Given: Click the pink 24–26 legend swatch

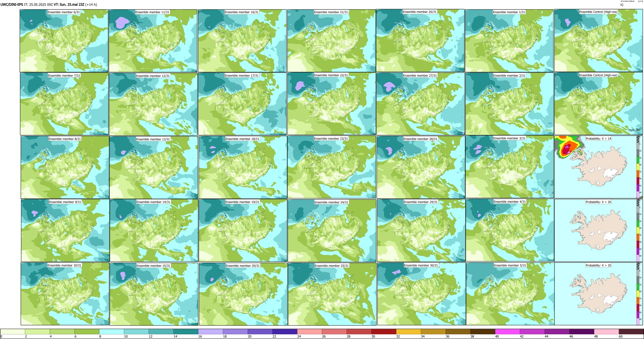Looking at the screenshot, I should 309,332.
